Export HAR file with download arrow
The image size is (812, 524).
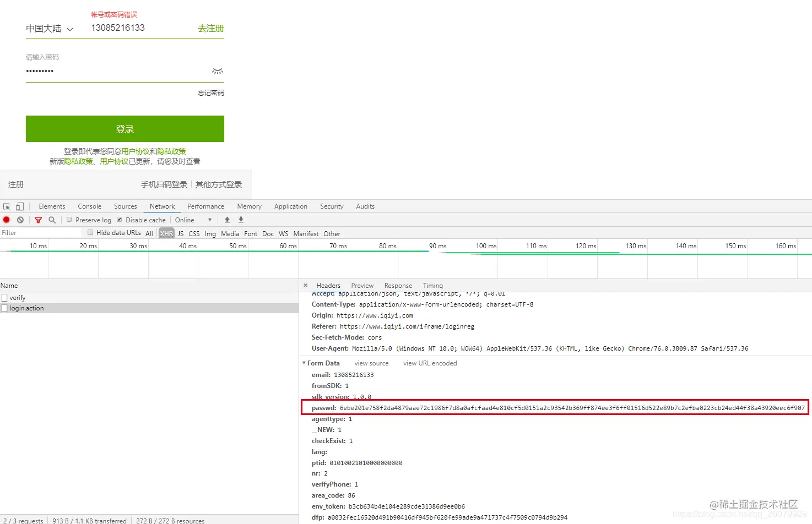point(241,220)
